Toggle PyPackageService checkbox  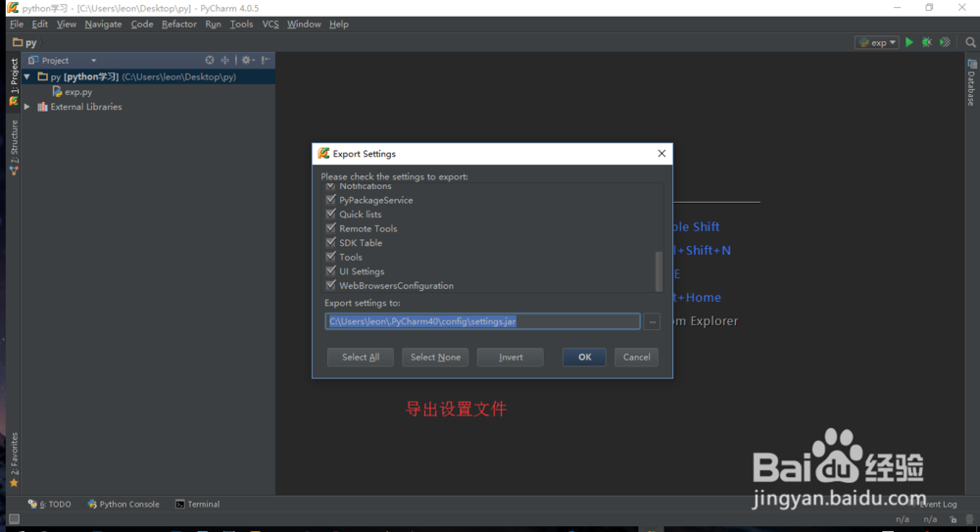330,200
